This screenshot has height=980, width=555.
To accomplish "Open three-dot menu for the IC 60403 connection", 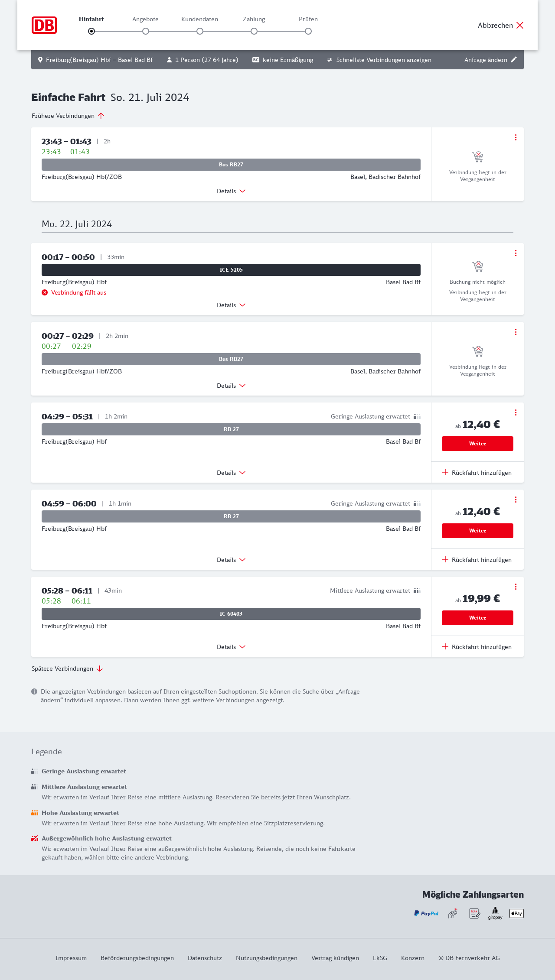I will point(516,587).
